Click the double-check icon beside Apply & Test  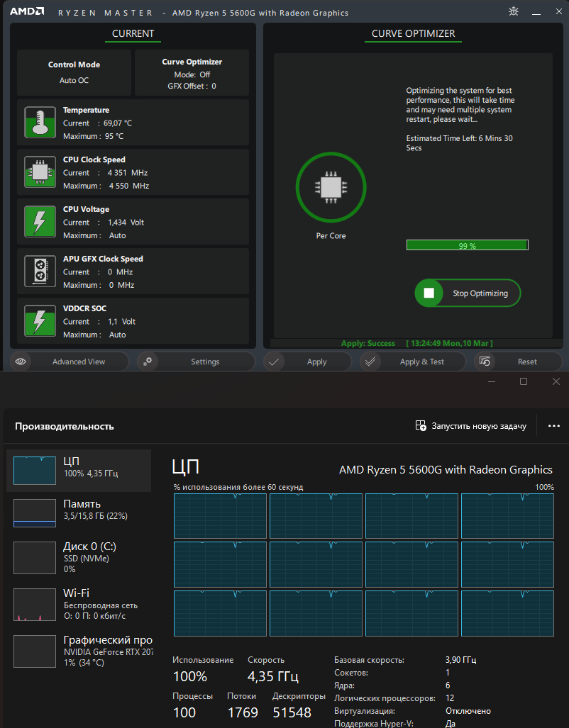370,362
